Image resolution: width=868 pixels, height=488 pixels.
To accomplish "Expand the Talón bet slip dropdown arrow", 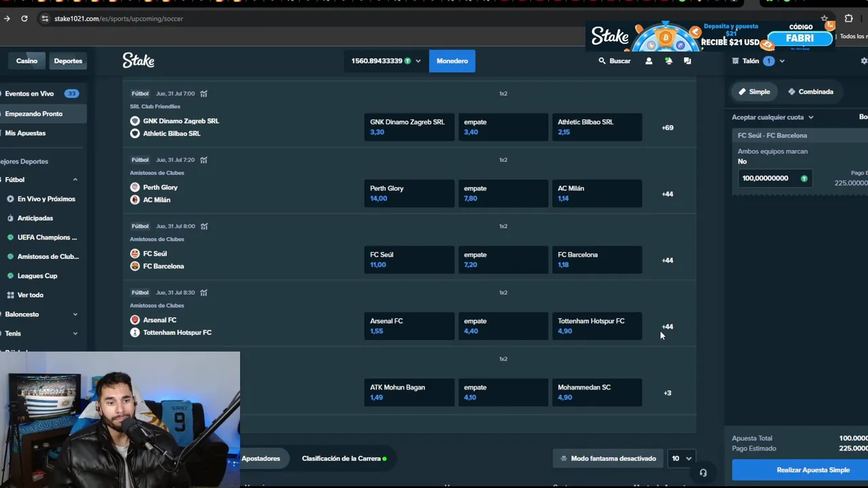I will pos(782,61).
